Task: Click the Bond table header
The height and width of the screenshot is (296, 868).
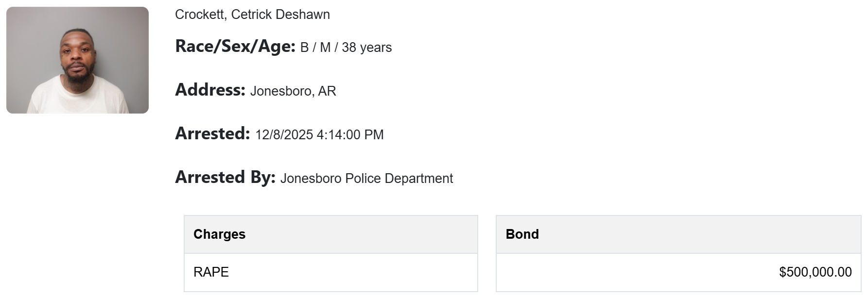Action: coord(522,234)
